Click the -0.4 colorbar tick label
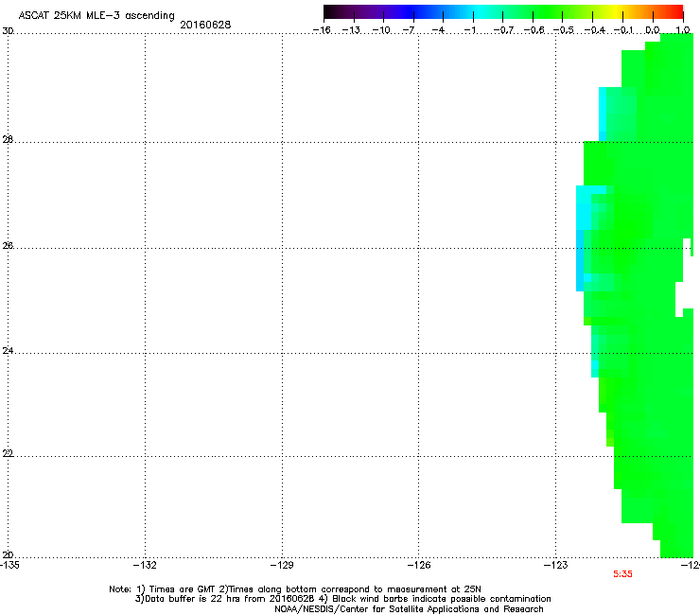The width and height of the screenshot is (700, 615). coord(595,30)
